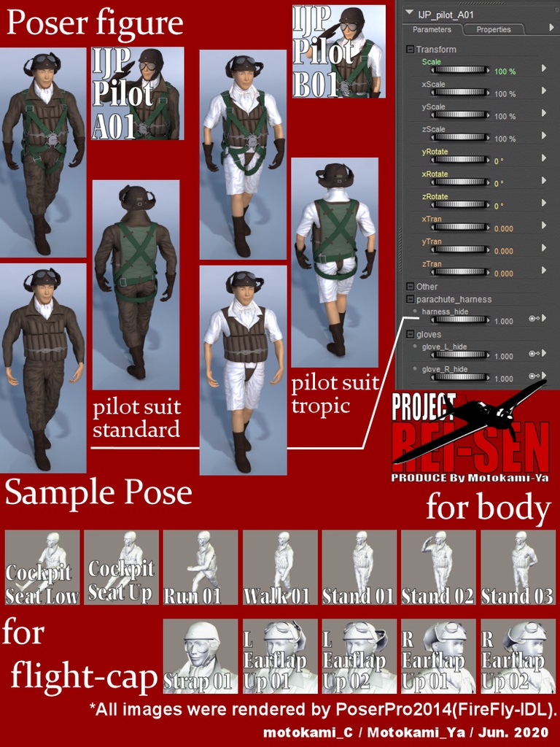560x747 pixels.
Task: Click the yTran parameter dial
Action: click(x=461, y=250)
